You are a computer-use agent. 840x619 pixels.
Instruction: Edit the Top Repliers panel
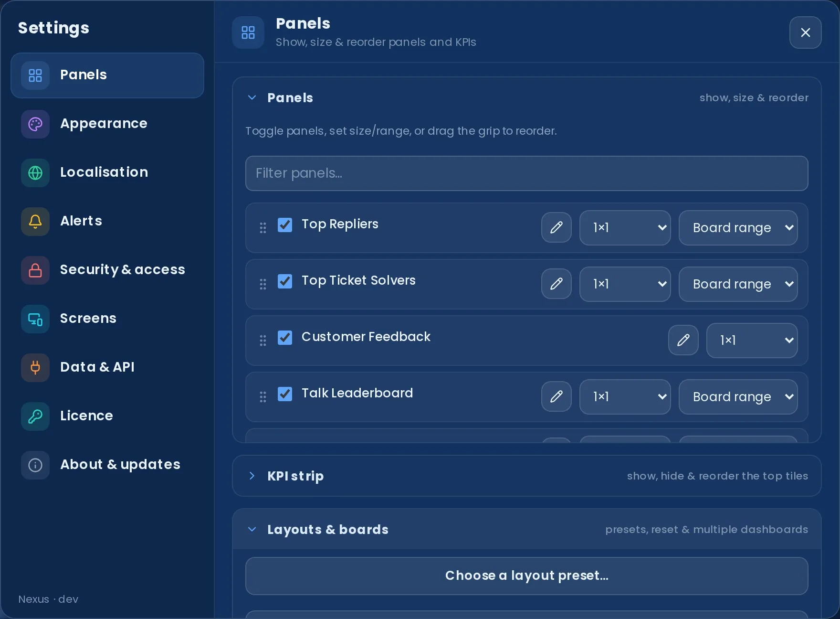coord(556,227)
